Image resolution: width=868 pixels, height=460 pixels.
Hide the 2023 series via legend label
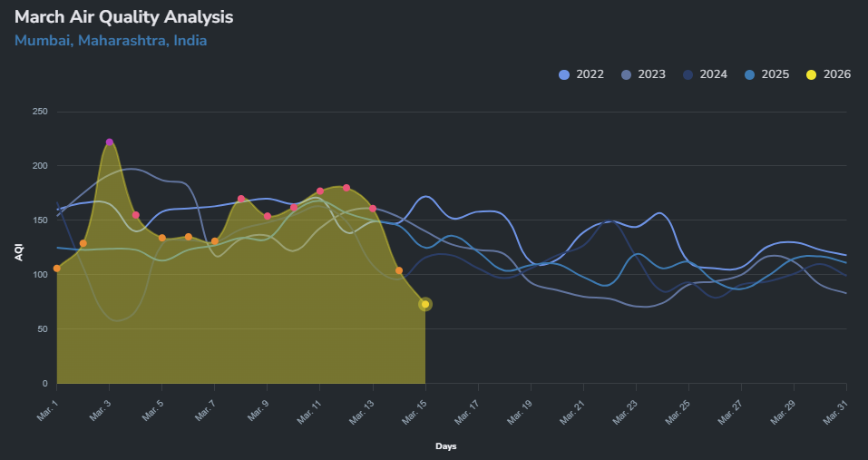[x=651, y=74]
